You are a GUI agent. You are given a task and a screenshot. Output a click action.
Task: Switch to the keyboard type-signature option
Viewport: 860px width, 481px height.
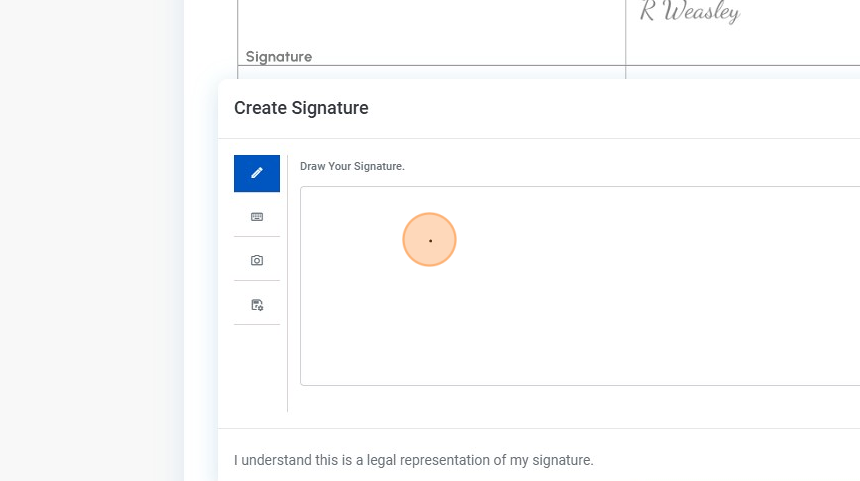pos(257,217)
